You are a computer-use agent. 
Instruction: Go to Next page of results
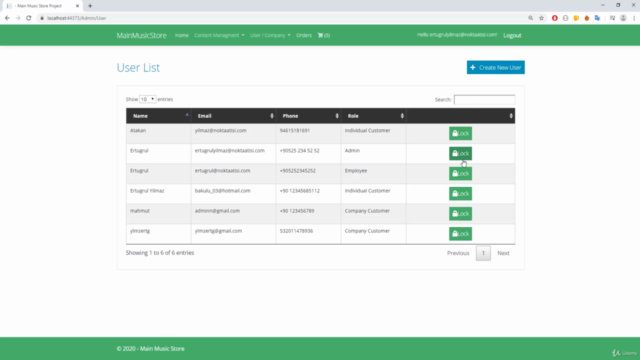(x=503, y=253)
